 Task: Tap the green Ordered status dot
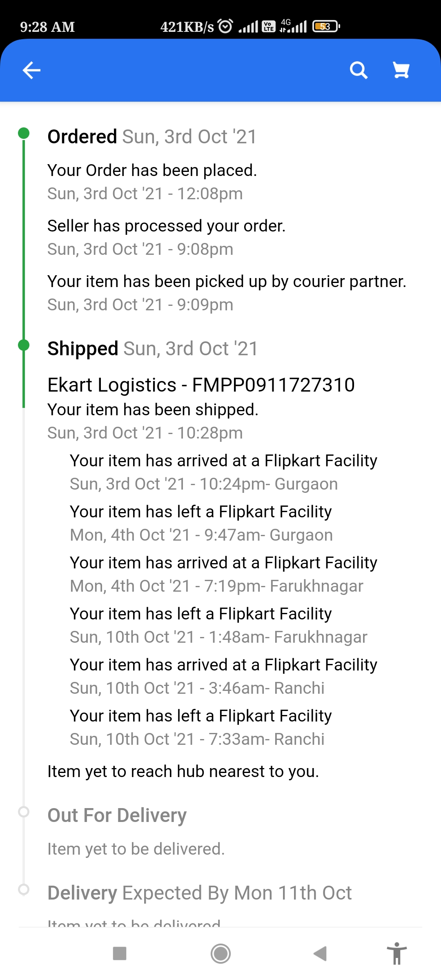pyautogui.click(x=24, y=133)
